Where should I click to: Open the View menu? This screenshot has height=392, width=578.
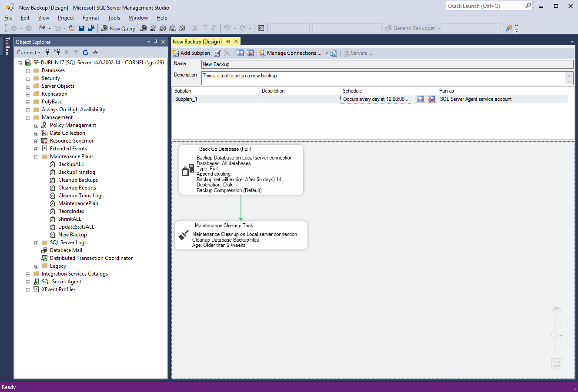[x=43, y=18]
